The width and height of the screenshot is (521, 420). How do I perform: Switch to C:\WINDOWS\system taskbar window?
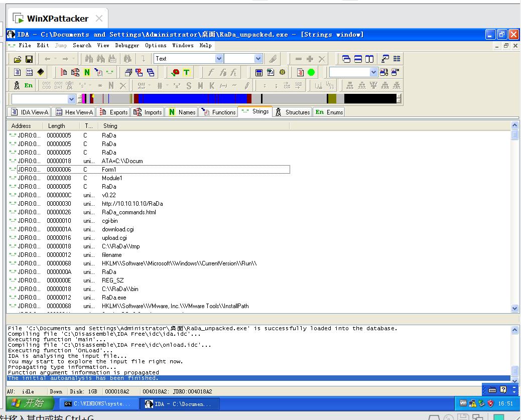pyautogui.click(x=100, y=404)
